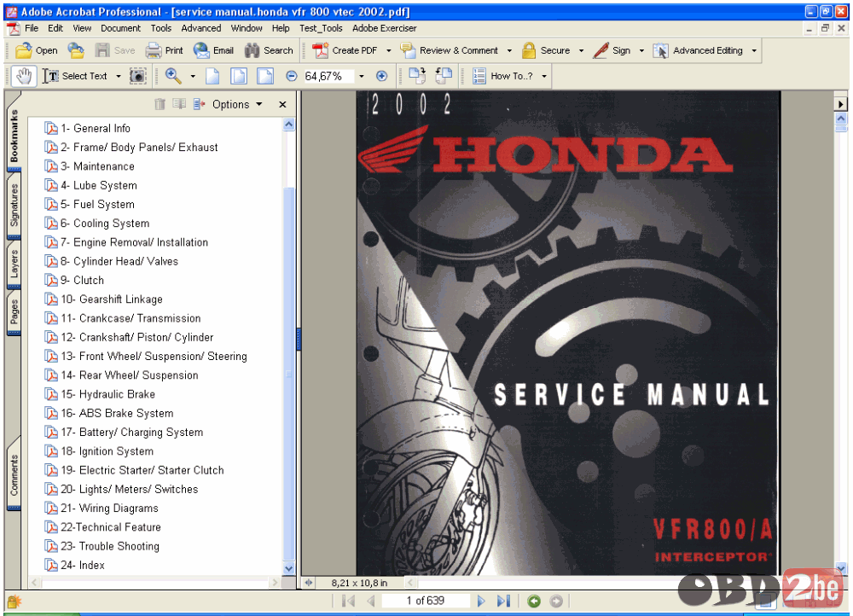Click the How To list icon
Screen dimensions: 853x616
tap(479, 76)
